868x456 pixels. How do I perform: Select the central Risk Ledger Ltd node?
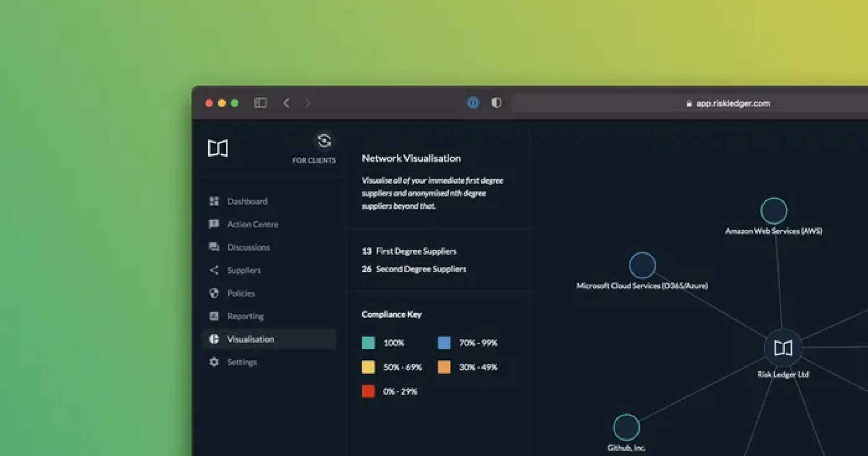click(x=783, y=348)
